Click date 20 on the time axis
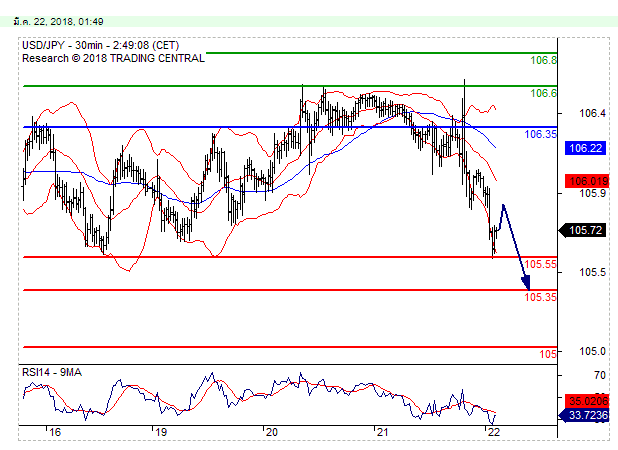Image resolution: width=618 pixels, height=450 pixels. (x=270, y=432)
